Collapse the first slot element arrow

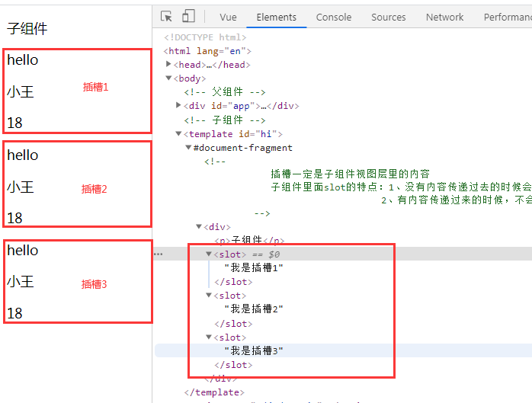pyautogui.click(x=209, y=254)
